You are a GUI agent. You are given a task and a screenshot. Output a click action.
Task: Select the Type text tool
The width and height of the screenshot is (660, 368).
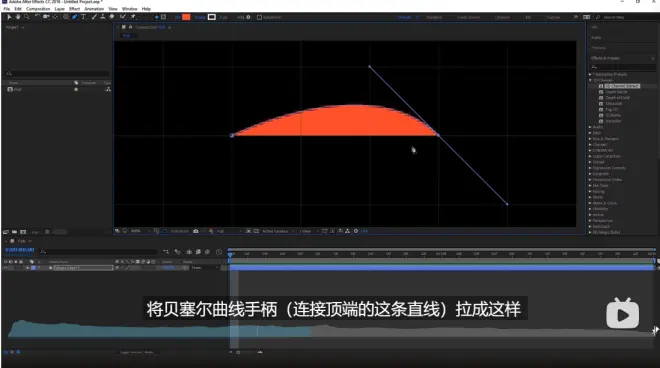(83, 17)
